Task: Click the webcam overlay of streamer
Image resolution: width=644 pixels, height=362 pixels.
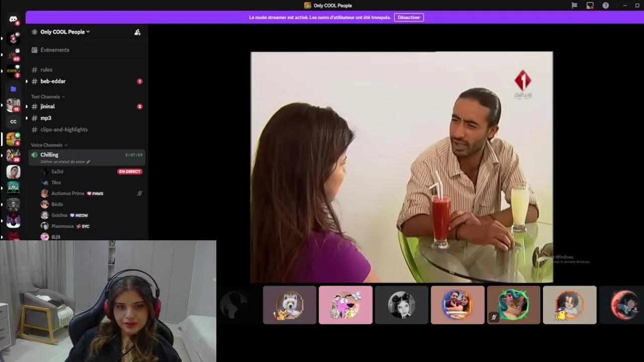Action: tap(108, 301)
